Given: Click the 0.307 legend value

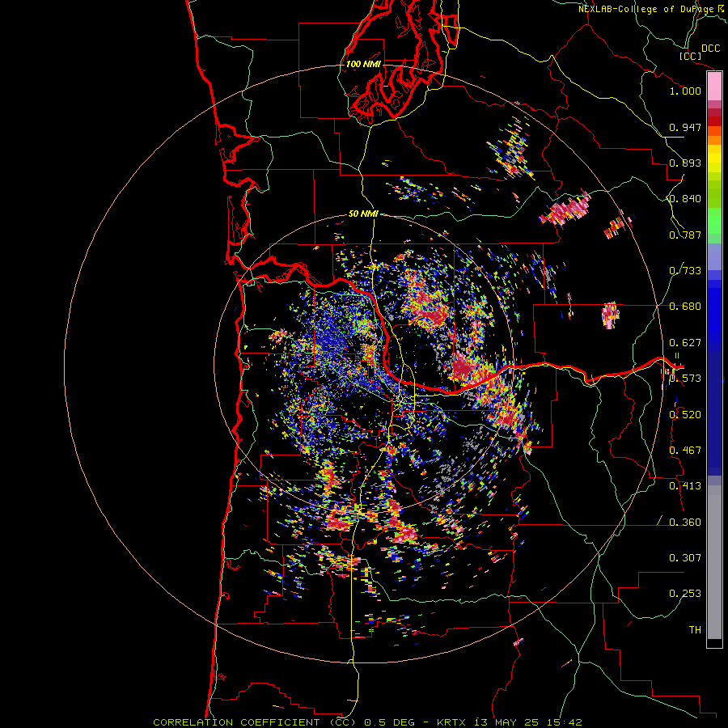Looking at the screenshot, I should point(685,558).
